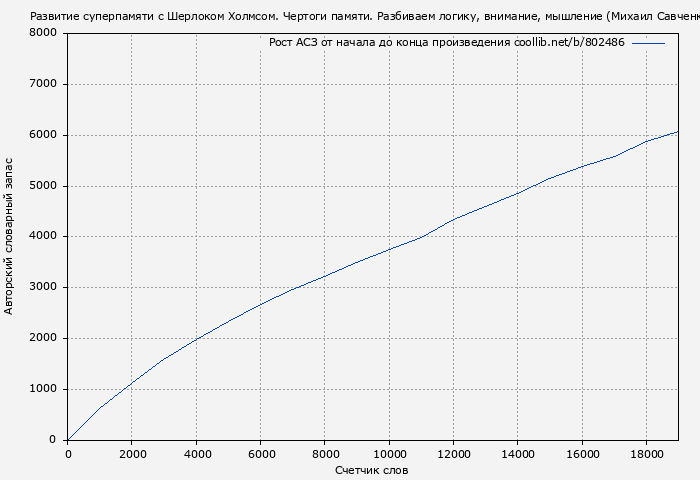Click the blue curve above the 10000 word count
This screenshot has width=700, height=480.
[389, 249]
